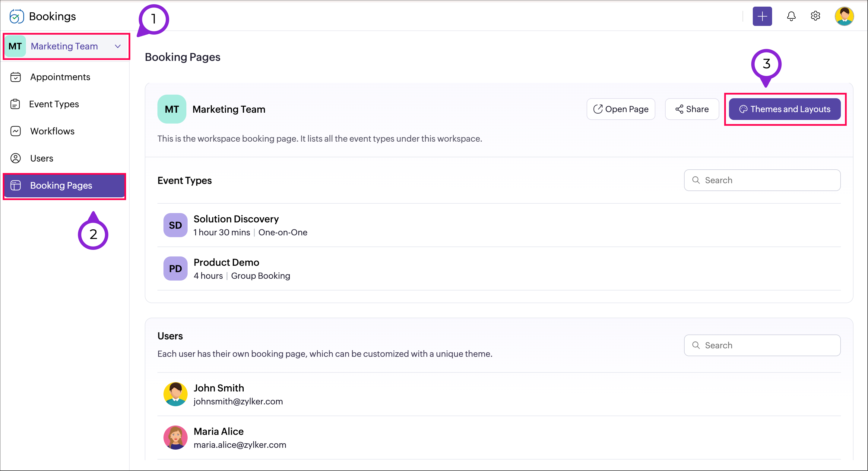This screenshot has height=471, width=868.
Task: Click the Event Types search field
Action: tap(762, 180)
